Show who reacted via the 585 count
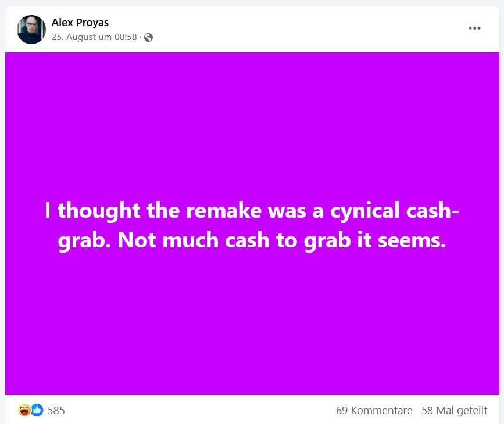The width and height of the screenshot is (504, 424). point(56,411)
